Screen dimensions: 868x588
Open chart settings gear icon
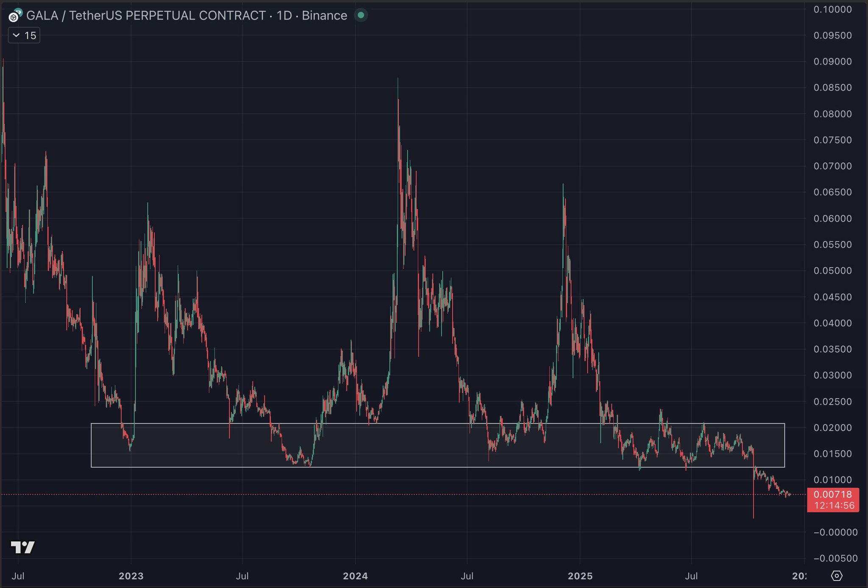point(836,576)
